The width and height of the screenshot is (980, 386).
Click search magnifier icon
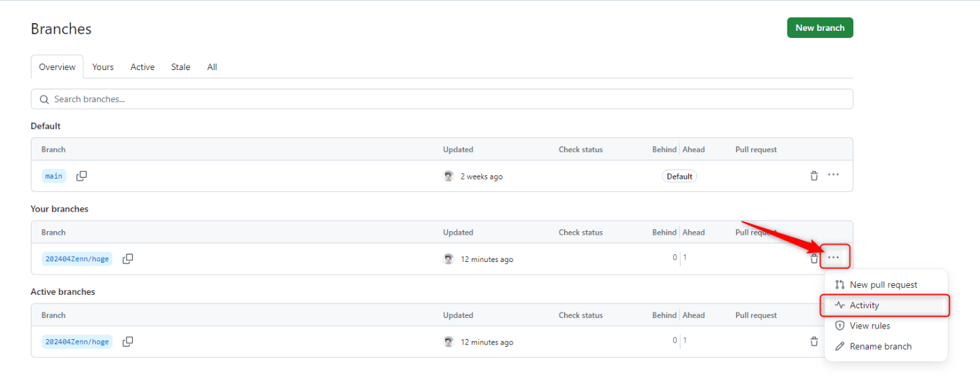pos(44,99)
